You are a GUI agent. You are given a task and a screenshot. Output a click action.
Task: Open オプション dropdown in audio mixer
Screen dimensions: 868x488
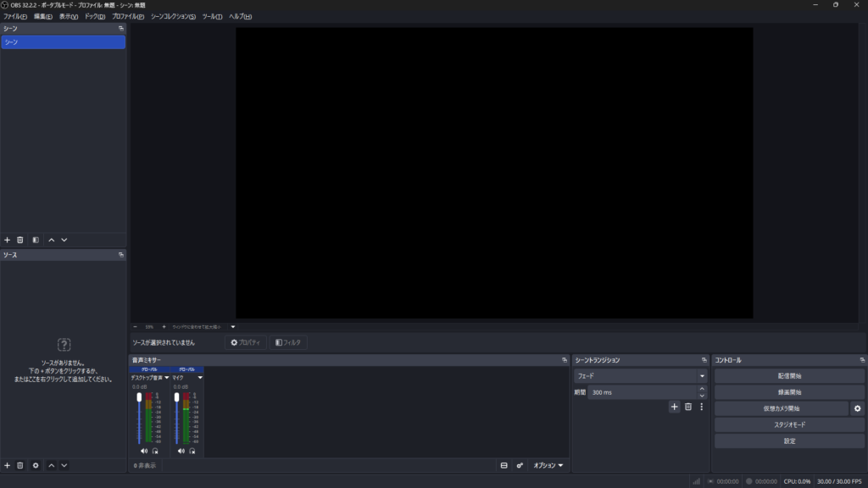pos(548,466)
